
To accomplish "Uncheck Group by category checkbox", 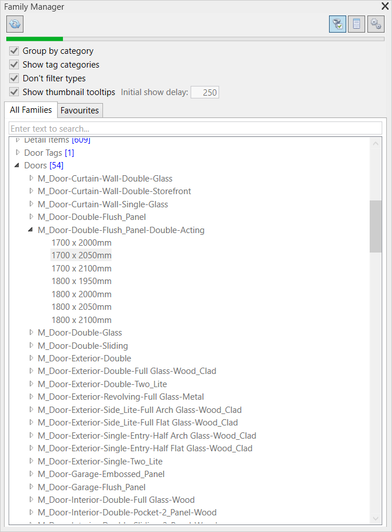I will [14, 51].
